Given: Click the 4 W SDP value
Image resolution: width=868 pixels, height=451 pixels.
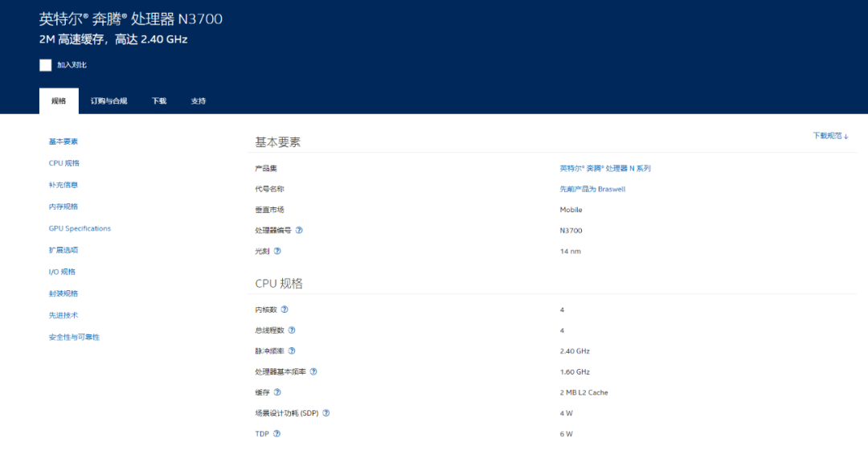Looking at the screenshot, I should click(x=566, y=413).
